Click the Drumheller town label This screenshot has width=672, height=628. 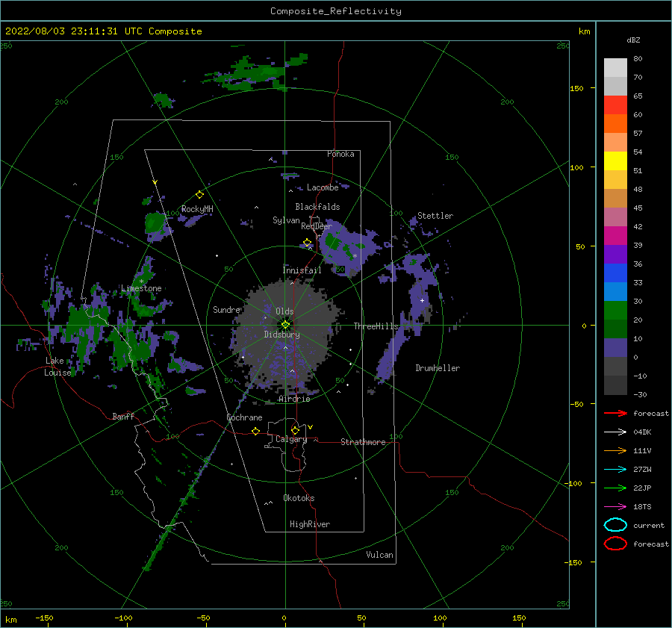pos(438,368)
